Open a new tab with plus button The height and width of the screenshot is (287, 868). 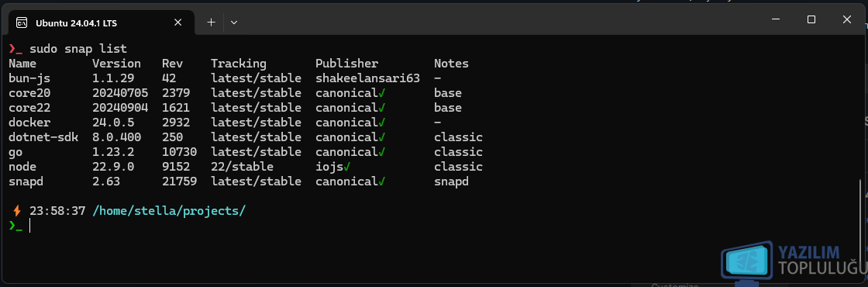211,22
